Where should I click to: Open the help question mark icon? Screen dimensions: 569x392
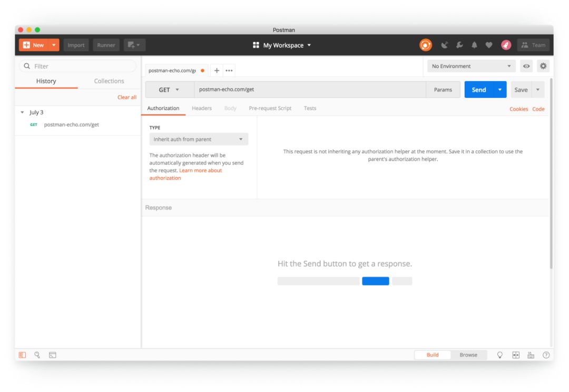pos(546,355)
